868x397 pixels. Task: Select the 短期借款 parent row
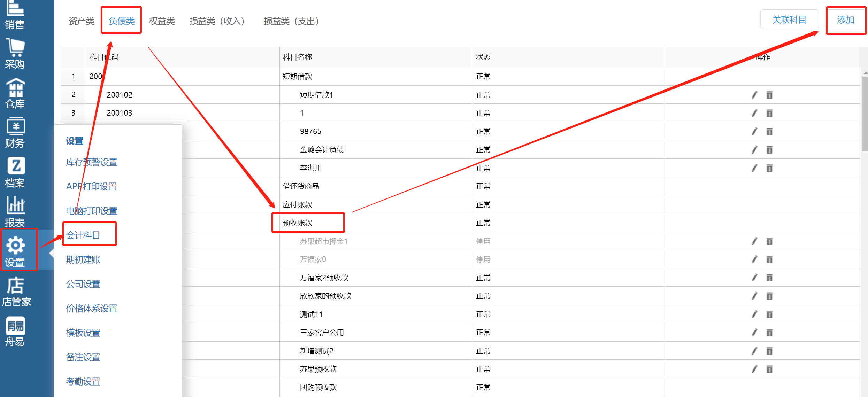click(x=461, y=76)
